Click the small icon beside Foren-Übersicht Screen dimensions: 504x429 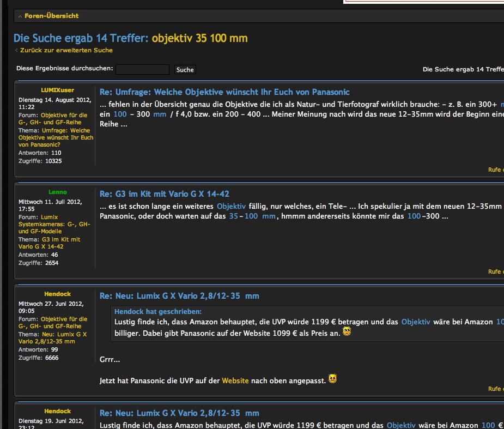click(20, 16)
